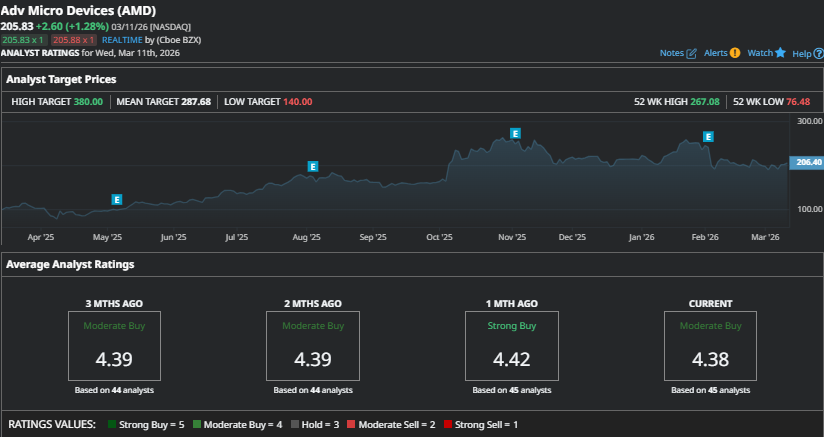Click the earnings marker near May '25

117,200
